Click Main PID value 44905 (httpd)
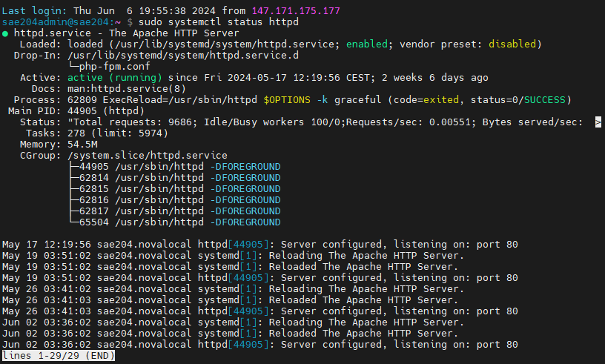Viewport: 605px width, 364px height. (106, 111)
